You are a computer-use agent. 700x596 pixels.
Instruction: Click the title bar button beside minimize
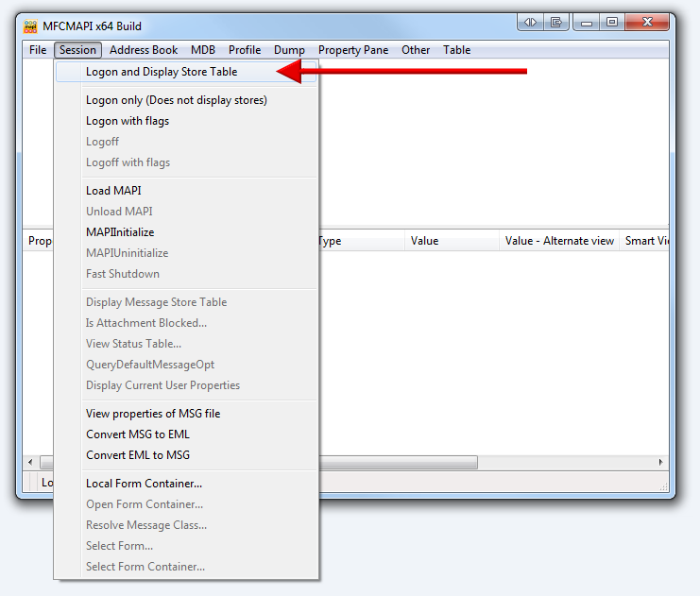click(558, 22)
